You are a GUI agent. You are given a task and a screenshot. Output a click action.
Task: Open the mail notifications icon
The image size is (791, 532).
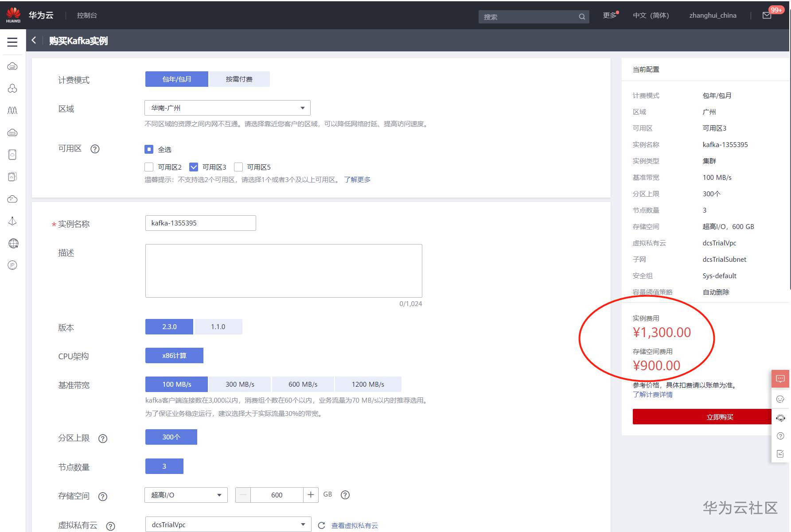coord(767,16)
